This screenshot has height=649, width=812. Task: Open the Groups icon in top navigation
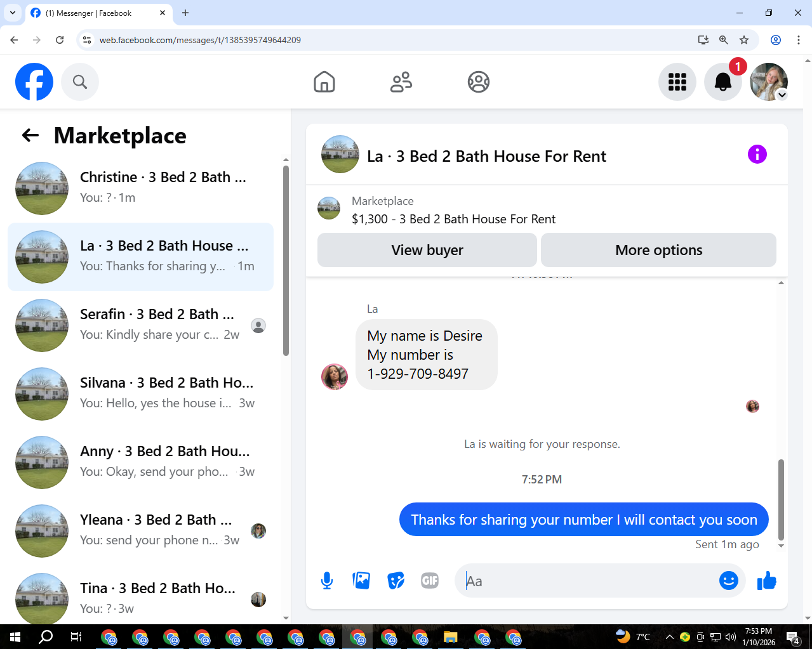click(x=479, y=82)
